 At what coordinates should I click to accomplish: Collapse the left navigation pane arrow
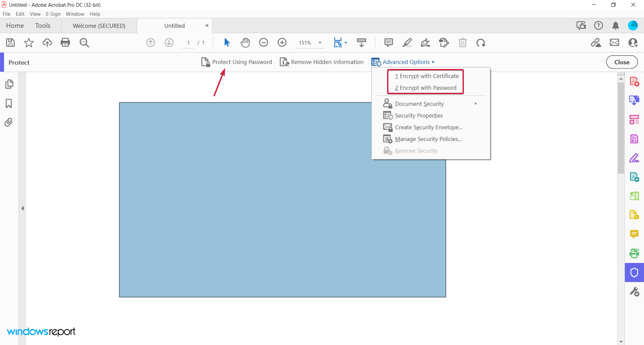(23, 208)
